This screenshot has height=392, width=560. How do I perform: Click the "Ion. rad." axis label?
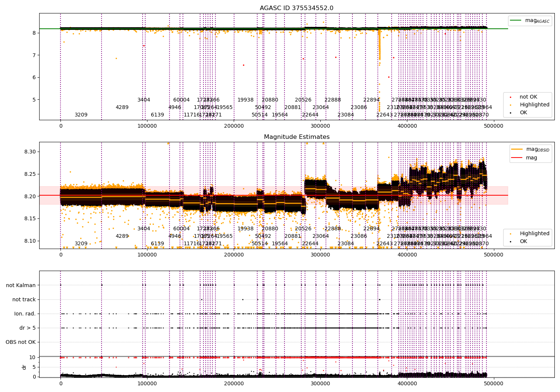[25, 314]
